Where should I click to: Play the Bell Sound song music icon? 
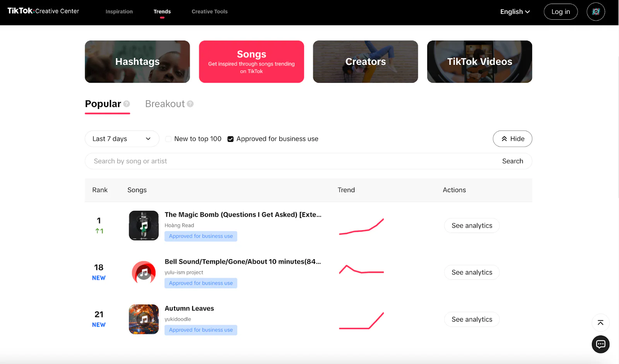click(x=144, y=272)
